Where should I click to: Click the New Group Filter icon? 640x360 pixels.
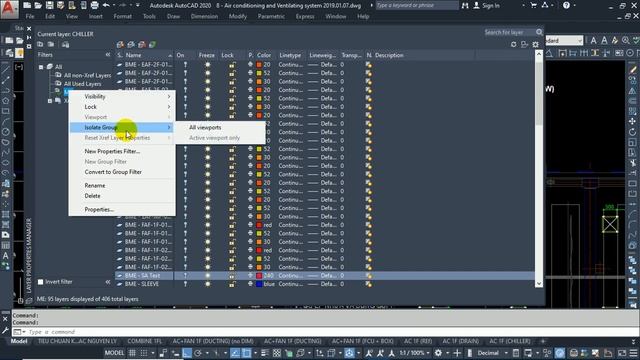pyautogui.click(x=51, y=44)
